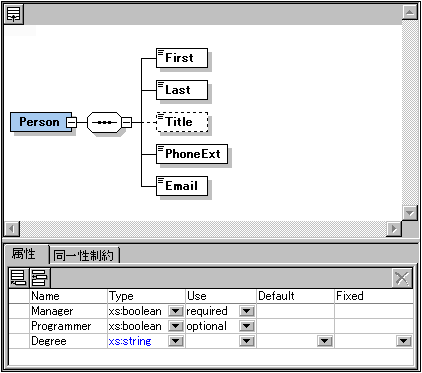Open Use dropdown for Programmer row
Image resolution: width=422 pixels, height=373 pixels.
coord(247,326)
